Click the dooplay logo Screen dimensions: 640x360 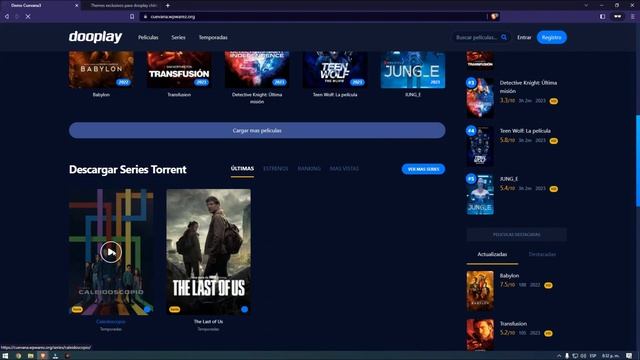tap(95, 37)
